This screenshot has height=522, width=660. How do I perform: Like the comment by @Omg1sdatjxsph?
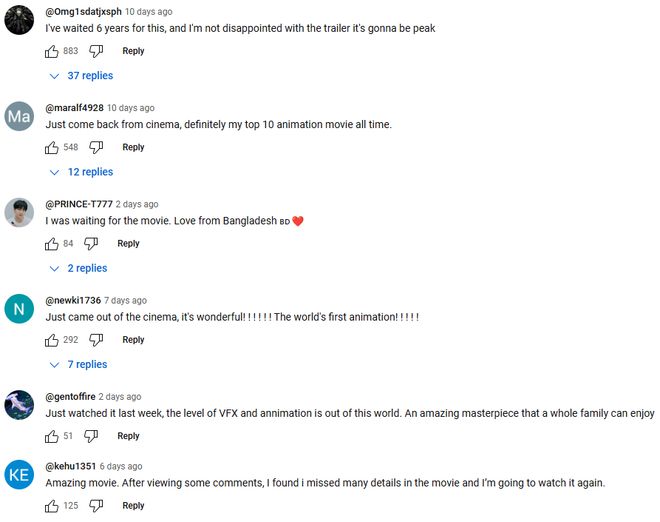click(52, 51)
